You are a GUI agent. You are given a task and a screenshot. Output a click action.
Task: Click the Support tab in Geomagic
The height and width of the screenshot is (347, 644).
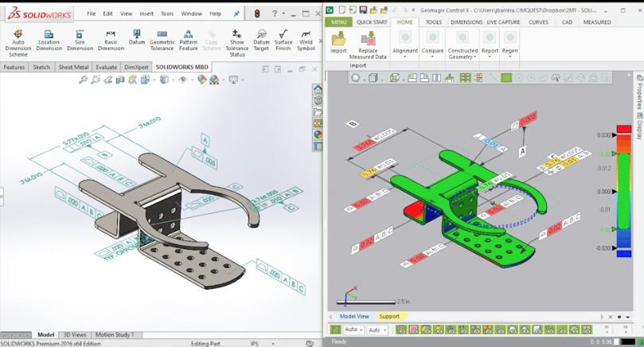389,316
